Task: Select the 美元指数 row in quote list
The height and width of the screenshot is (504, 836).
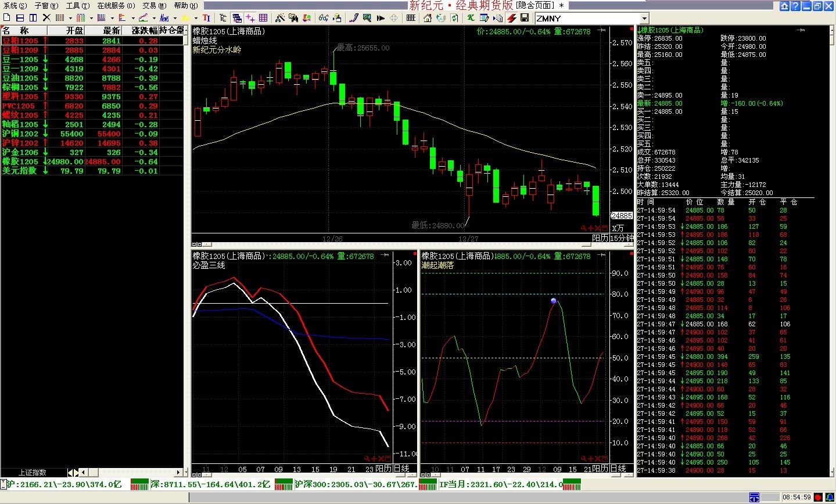Action: click(92, 171)
